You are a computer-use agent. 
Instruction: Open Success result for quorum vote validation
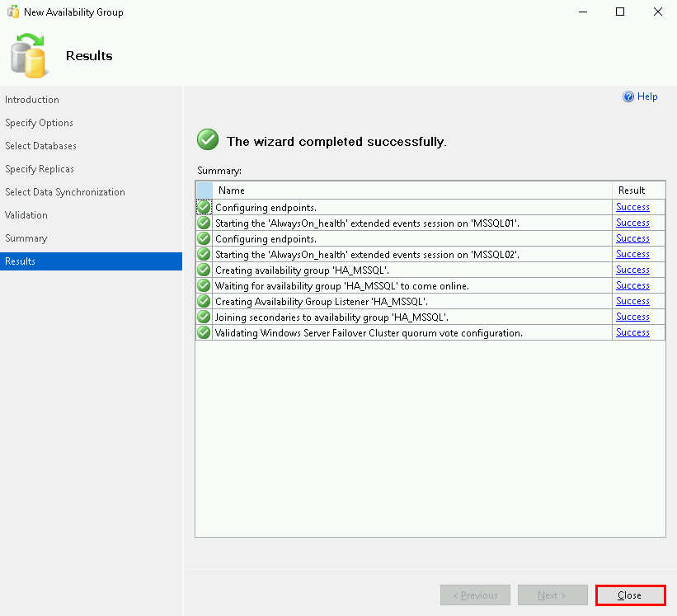tap(632, 332)
